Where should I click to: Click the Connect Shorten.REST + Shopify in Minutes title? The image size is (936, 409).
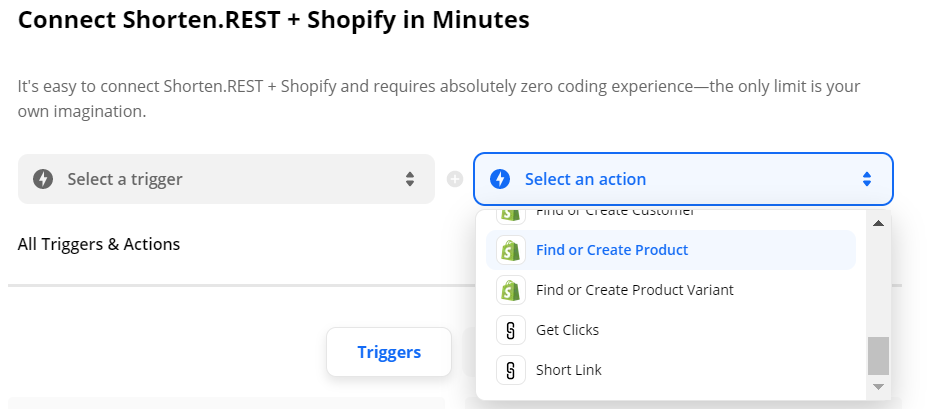[x=273, y=20]
